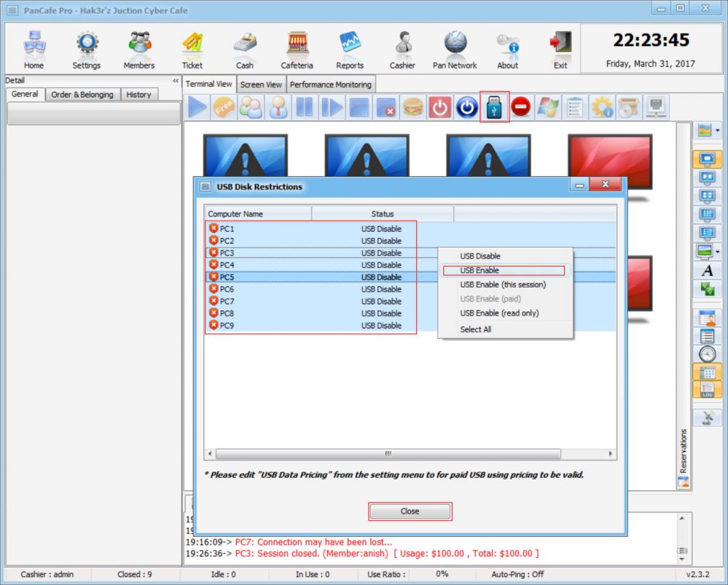Open the Cafeteria shop icon

(x=297, y=50)
